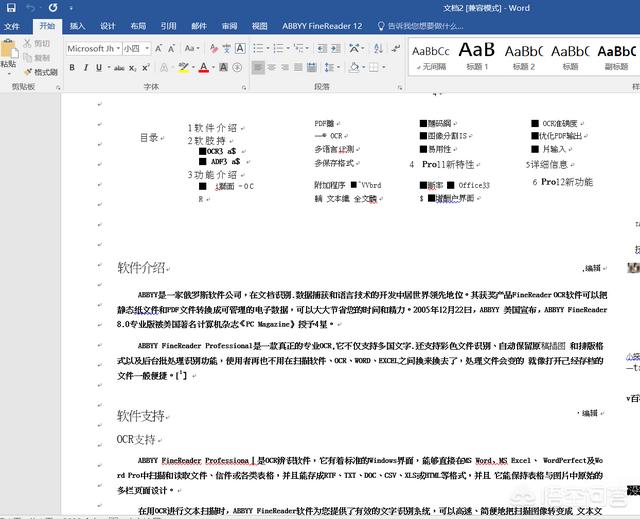Select Align Left paragraph icon
Image resolution: width=640 pixels, height=519 pixels.
coord(258,68)
